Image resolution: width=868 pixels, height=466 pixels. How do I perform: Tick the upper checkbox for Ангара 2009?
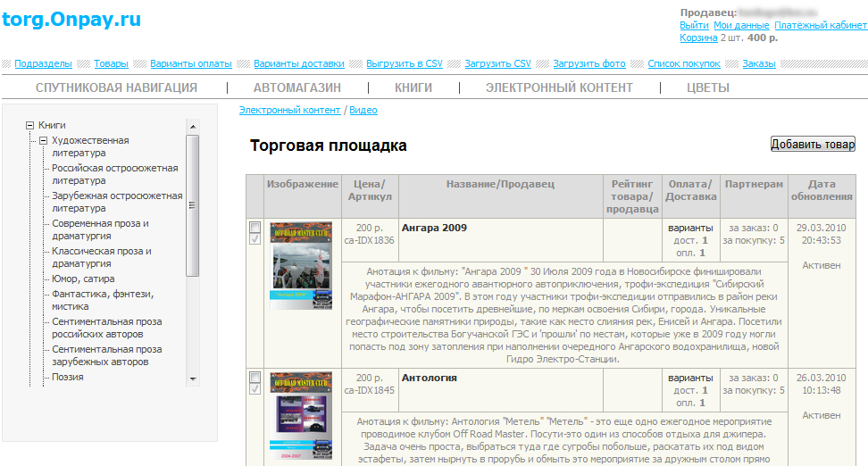coord(255,227)
